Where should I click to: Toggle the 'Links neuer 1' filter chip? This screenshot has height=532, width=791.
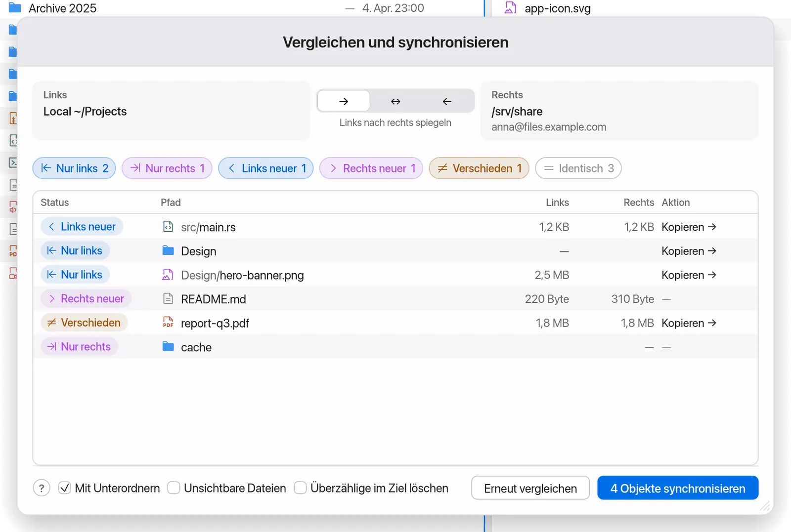tap(266, 168)
